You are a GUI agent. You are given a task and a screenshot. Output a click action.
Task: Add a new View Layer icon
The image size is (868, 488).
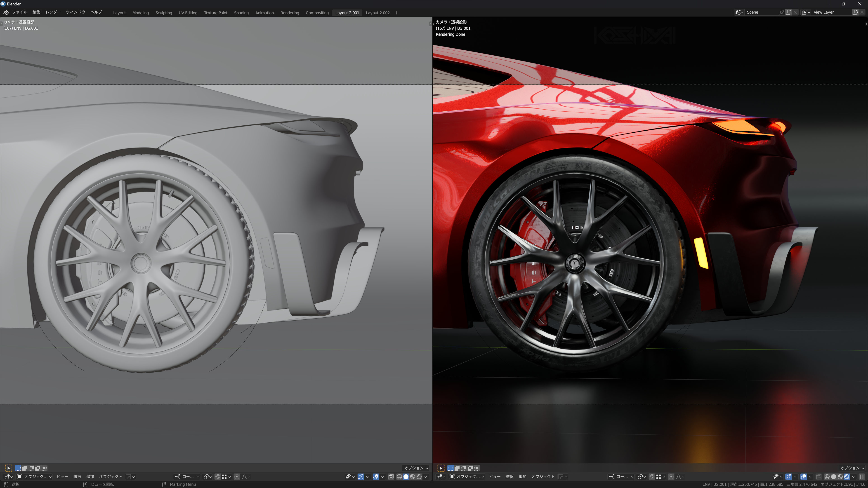pyautogui.click(x=855, y=12)
